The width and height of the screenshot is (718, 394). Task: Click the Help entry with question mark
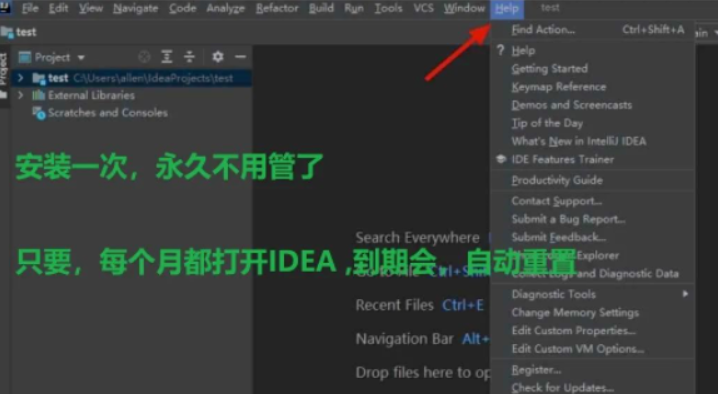593,50
